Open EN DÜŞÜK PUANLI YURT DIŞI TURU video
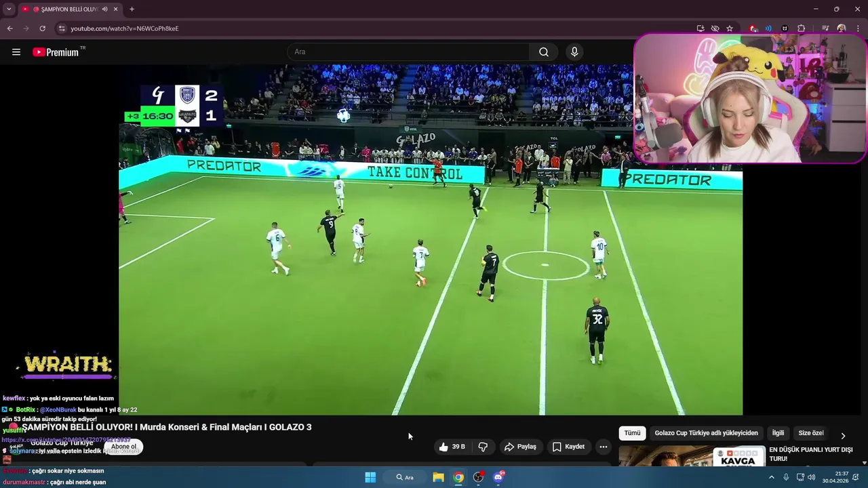Viewport: 868px width, 488px height. point(810,454)
